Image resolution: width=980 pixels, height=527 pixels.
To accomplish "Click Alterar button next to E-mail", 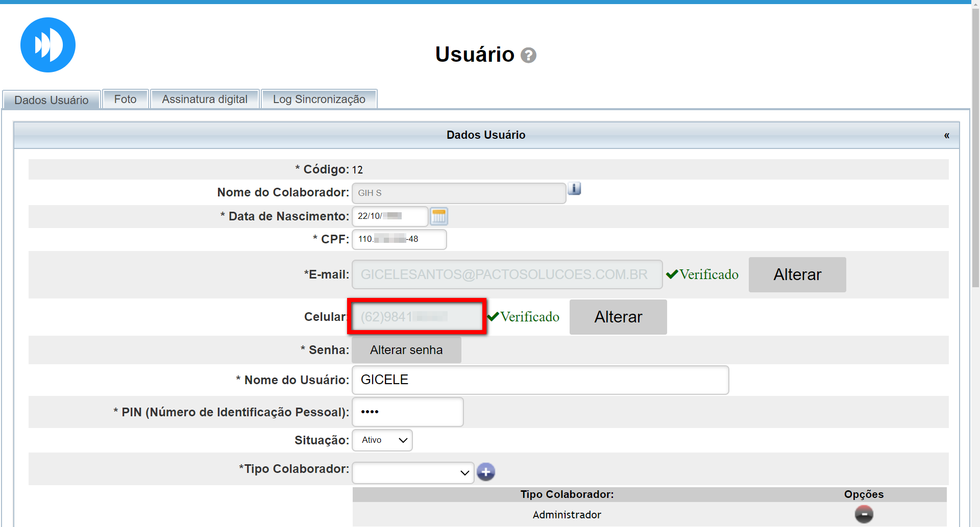I will coord(797,274).
